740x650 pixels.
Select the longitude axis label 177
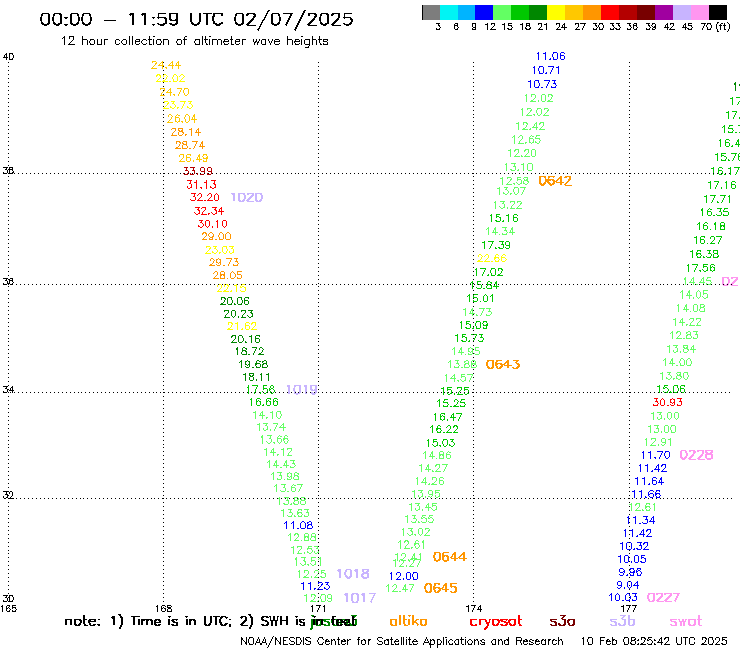pos(629,609)
